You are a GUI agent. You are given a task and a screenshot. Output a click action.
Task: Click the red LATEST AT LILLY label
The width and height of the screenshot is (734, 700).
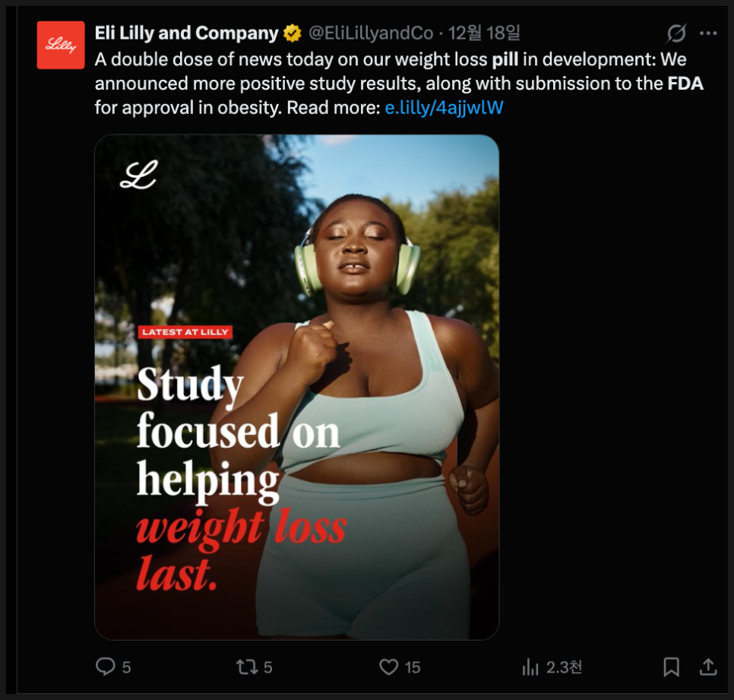[185, 332]
